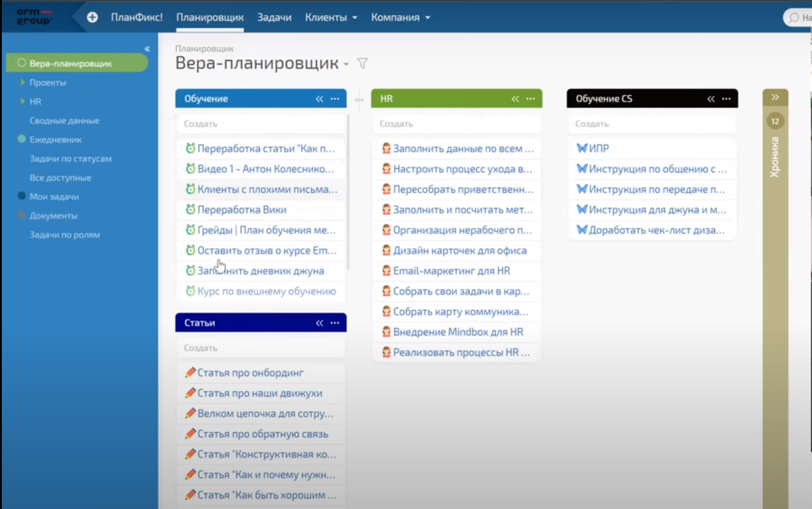Viewport: 812px width, 509px height.
Task: Open task Инструкция для джуна и м…
Action: pyautogui.click(x=658, y=210)
